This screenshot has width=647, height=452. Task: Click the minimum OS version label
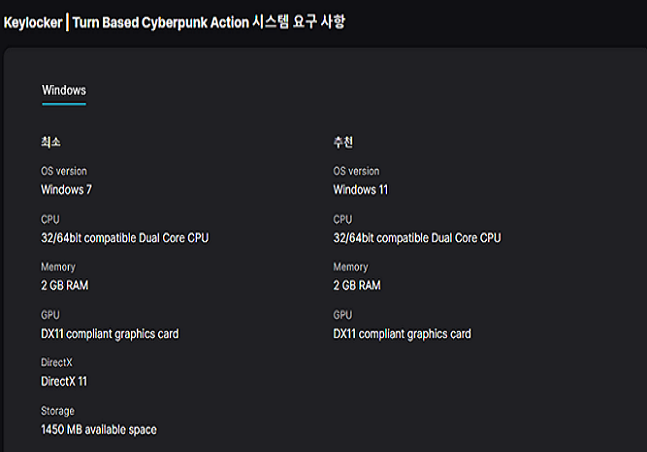coord(64,171)
